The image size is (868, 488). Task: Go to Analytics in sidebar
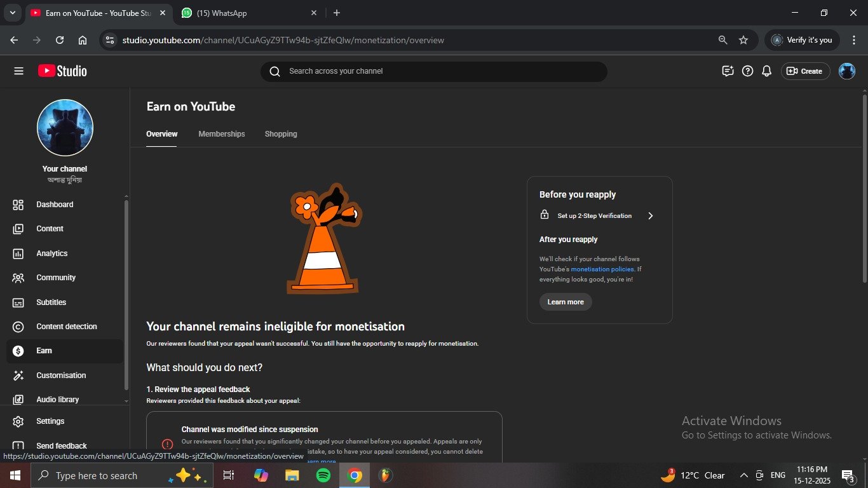tap(51, 254)
